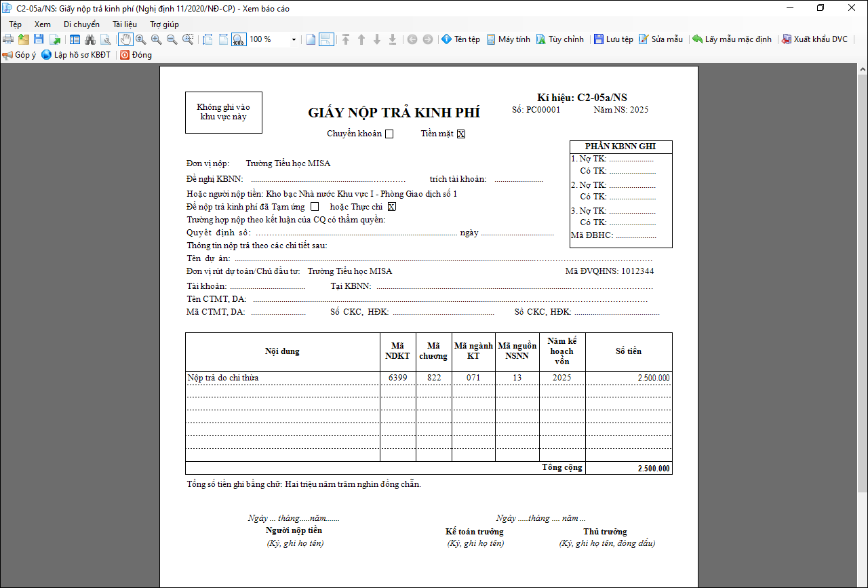
Task: Click the Sửa mẫu button
Action: point(661,39)
